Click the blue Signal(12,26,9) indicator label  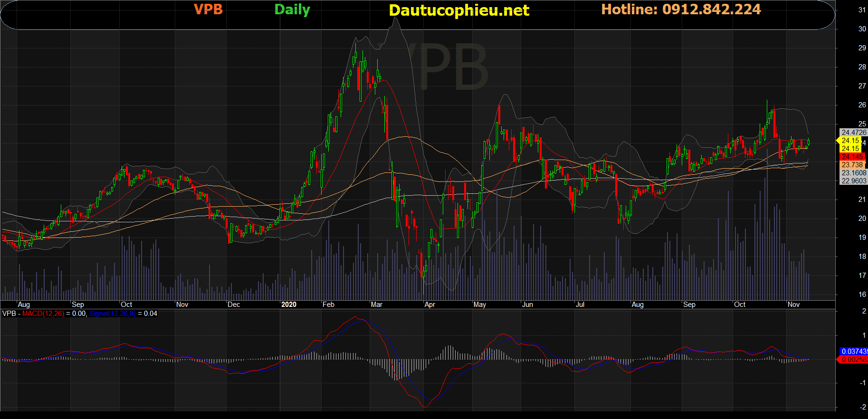(113, 314)
